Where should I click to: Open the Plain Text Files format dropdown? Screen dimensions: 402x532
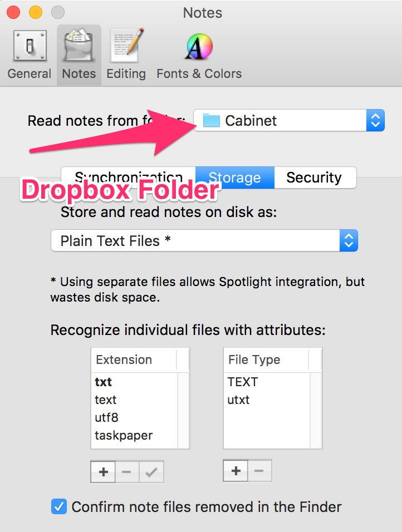[204, 240]
